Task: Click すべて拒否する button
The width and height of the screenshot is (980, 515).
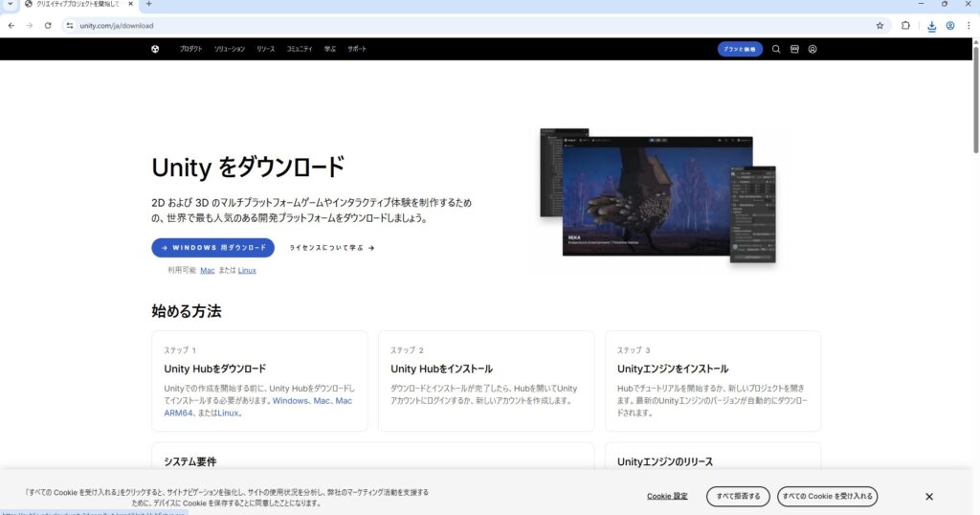Action: (738, 496)
